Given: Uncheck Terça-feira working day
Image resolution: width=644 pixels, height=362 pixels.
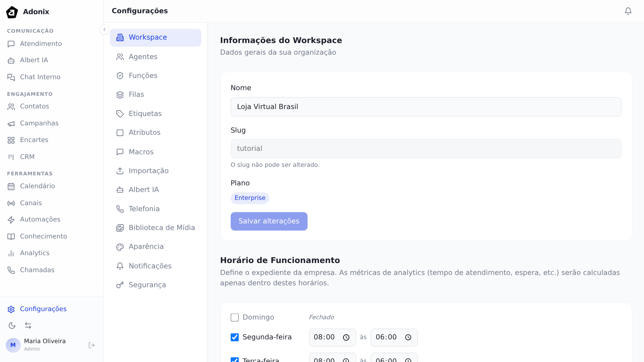Looking at the screenshot, I should (234, 360).
